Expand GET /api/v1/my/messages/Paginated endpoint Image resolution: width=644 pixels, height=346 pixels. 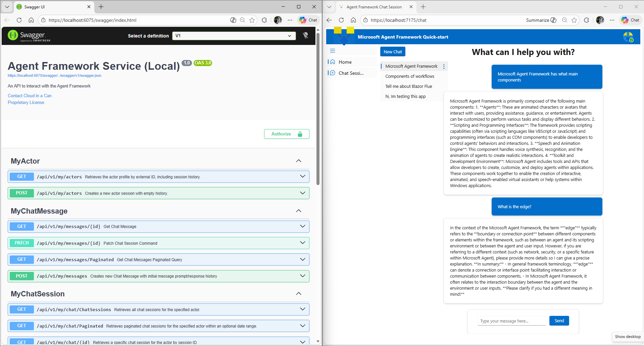158,259
